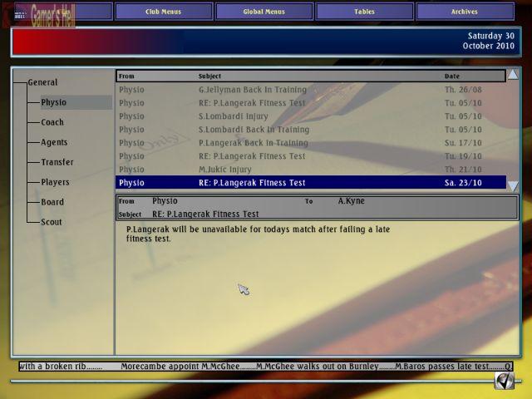Select General in the message category tree

pos(43,82)
